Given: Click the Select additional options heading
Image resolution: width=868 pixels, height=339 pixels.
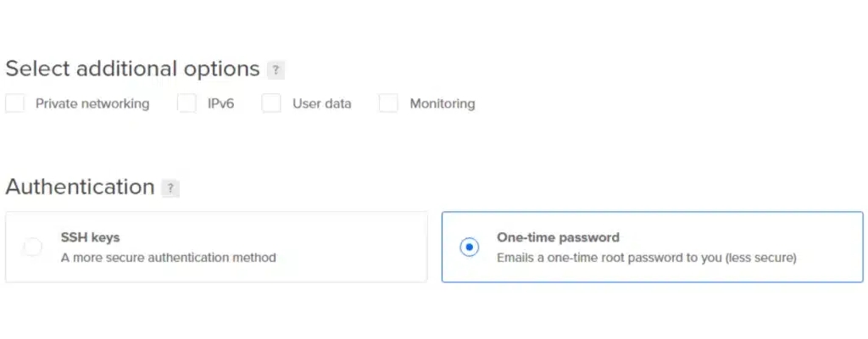Looking at the screenshot, I should pyautogui.click(x=132, y=69).
